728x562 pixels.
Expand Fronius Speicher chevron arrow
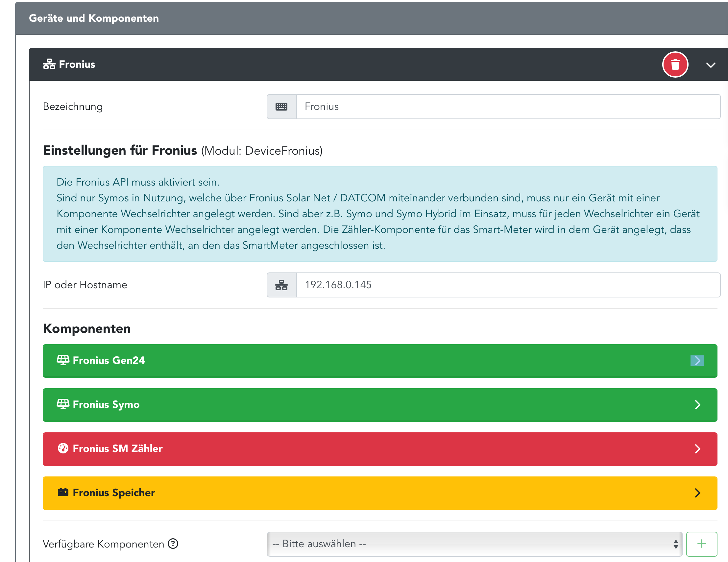697,493
